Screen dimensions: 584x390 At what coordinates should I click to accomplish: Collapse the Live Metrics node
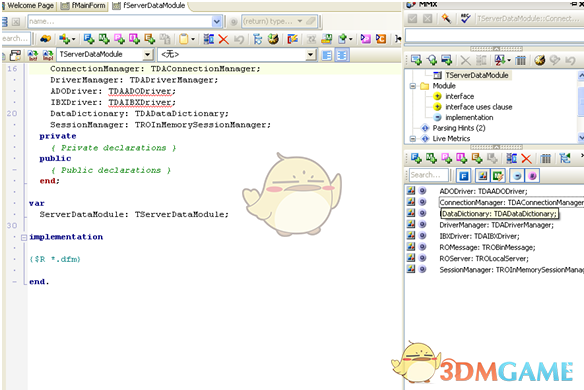pyautogui.click(x=413, y=139)
